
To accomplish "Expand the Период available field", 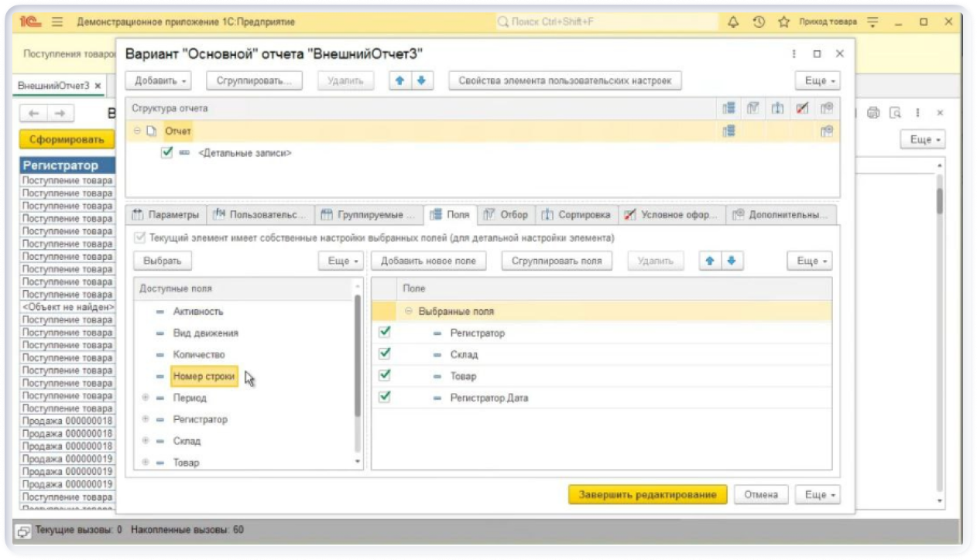I will tap(145, 398).
